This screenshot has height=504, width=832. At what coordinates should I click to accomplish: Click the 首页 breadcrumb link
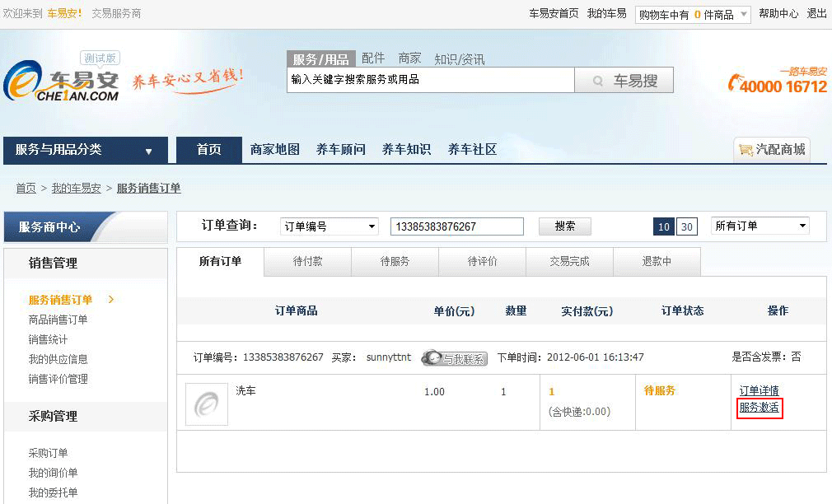click(x=26, y=189)
